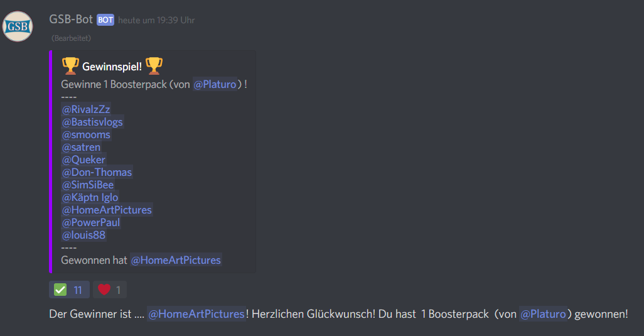The height and width of the screenshot is (336, 644).
Task: Toggle the red heart reaction
Action: [x=110, y=290]
